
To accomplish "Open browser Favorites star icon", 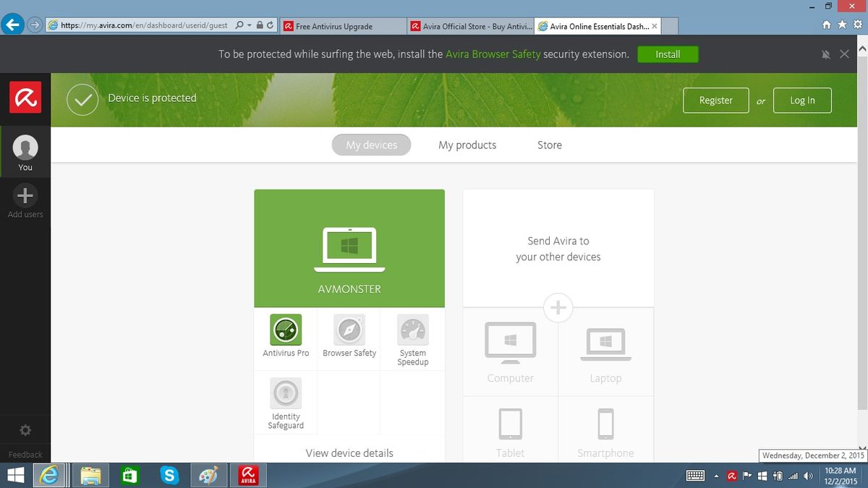I will coord(841,25).
